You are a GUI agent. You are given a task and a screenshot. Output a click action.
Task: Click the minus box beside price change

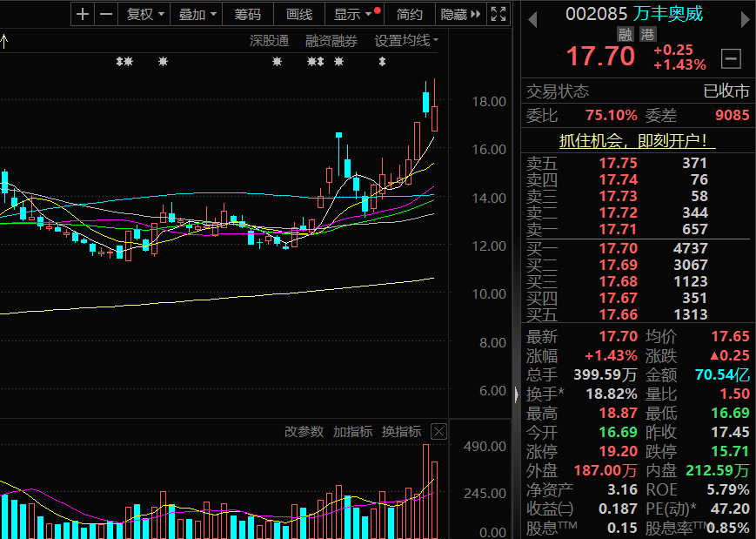tap(731, 59)
